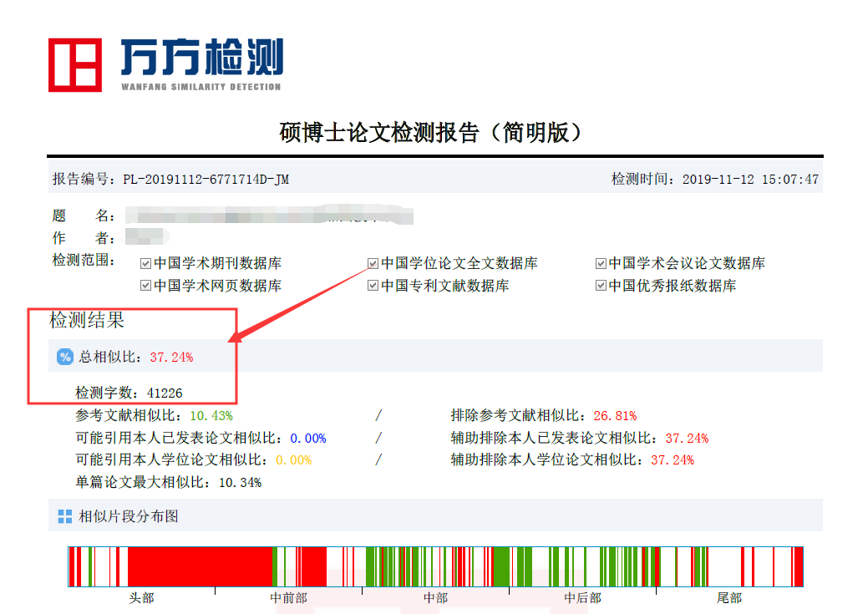
Task: Click the 头部 axis label
Action: click(141, 598)
